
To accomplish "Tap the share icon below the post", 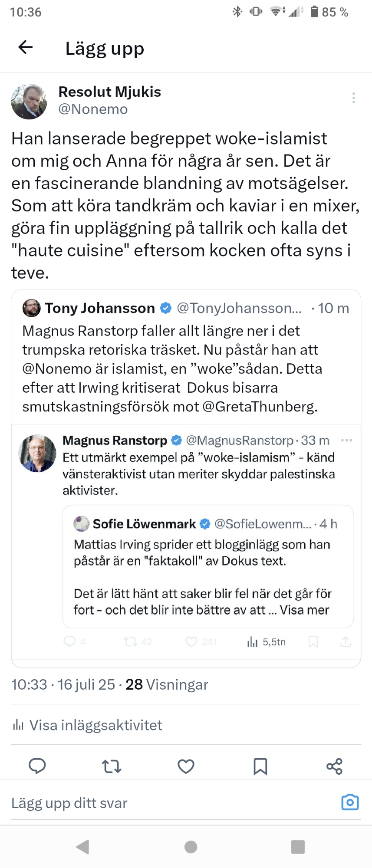I will tap(335, 766).
